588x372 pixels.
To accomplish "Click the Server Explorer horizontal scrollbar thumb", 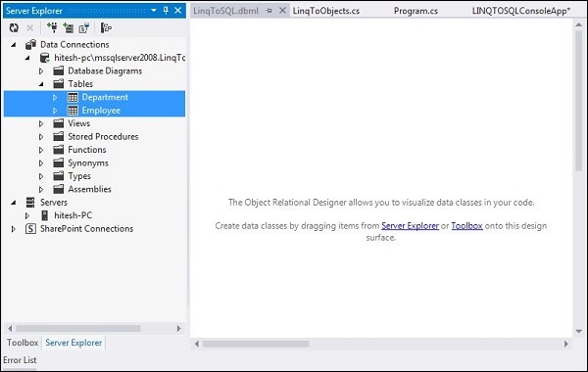I will (78, 329).
